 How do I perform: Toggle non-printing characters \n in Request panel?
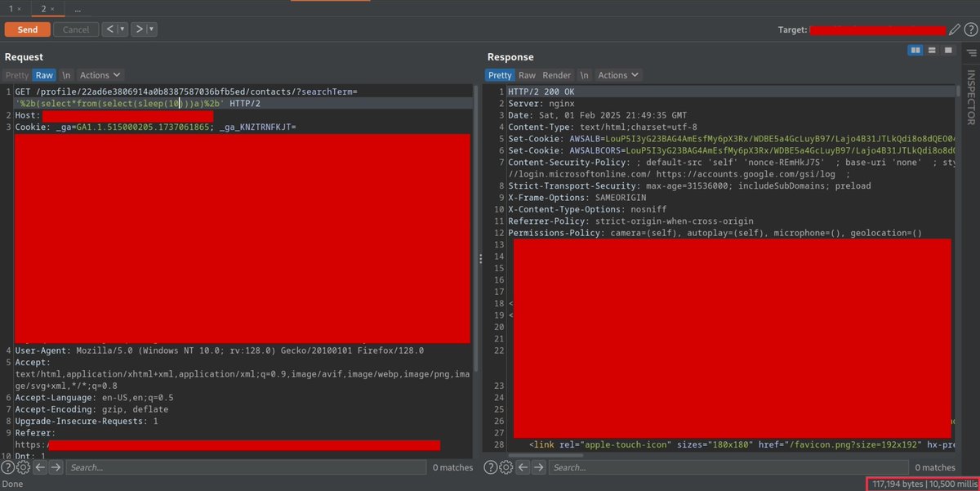coord(66,74)
